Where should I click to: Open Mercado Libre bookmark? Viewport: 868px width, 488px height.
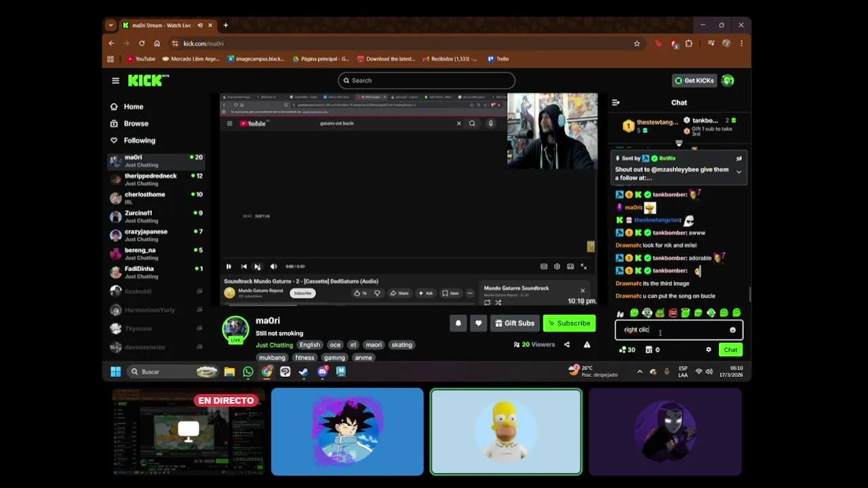click(x=191, y=59)
